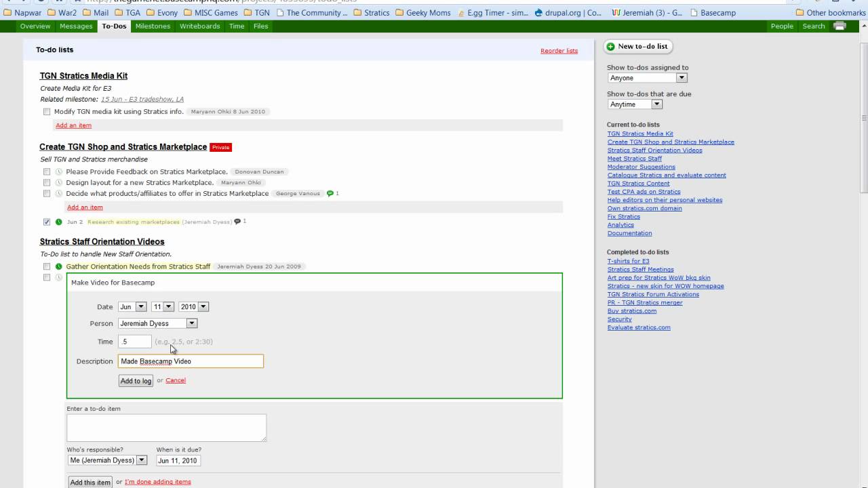Click green clock icon beside Research existing marketplaces

(x=59, y=222)
